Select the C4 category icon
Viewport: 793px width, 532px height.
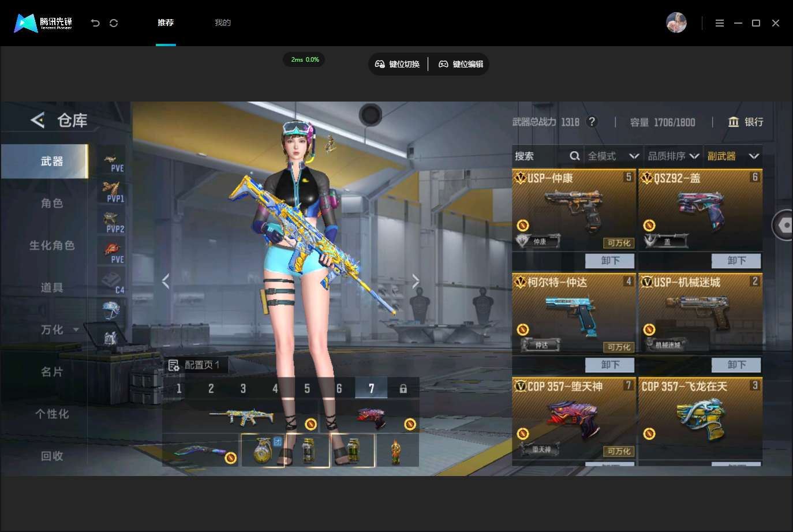111,283
